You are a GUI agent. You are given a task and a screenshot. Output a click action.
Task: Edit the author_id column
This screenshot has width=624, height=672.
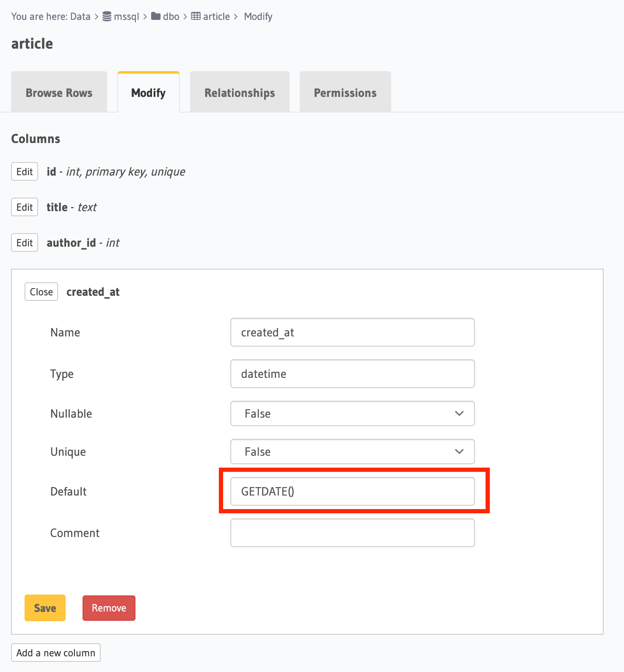pos(25,242)
